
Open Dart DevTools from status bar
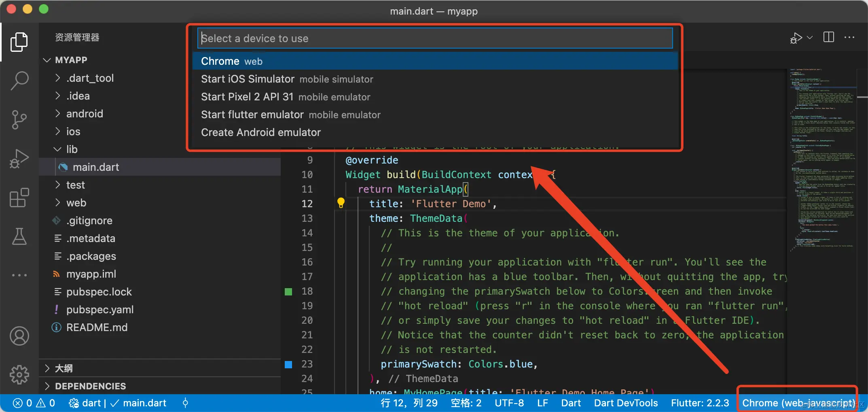tap(626, 403)
